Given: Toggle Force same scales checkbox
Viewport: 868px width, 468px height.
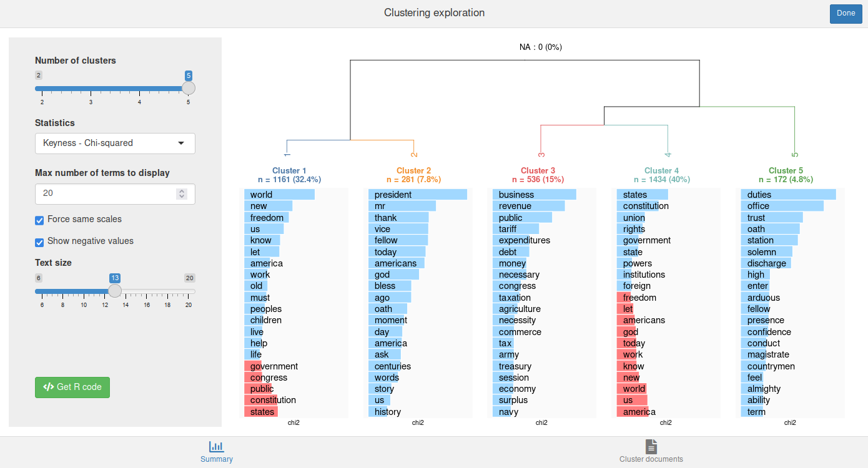Looking at the screenshot, I should click(x=39, y=220).
